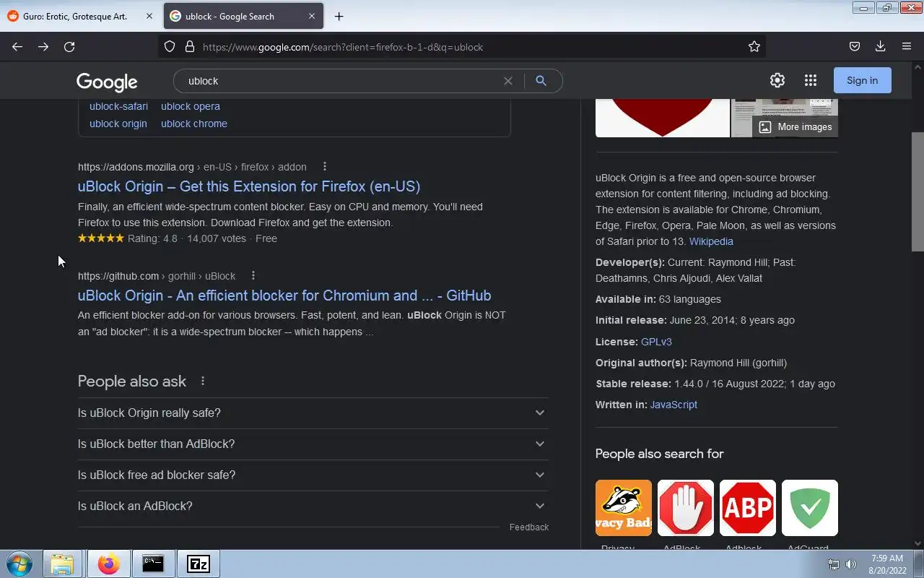Show site security info via padlock icon

point(190,46)
